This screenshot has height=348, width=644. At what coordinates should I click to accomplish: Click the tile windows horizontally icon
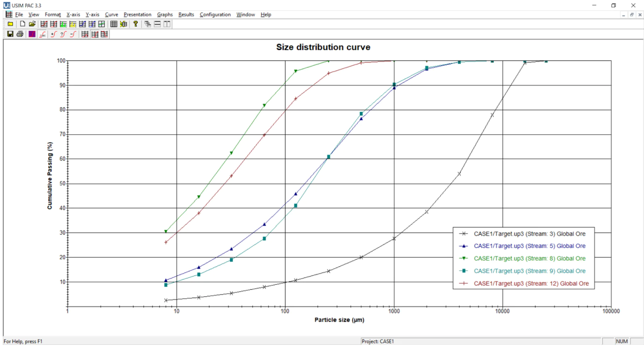(x=157, y=24)
